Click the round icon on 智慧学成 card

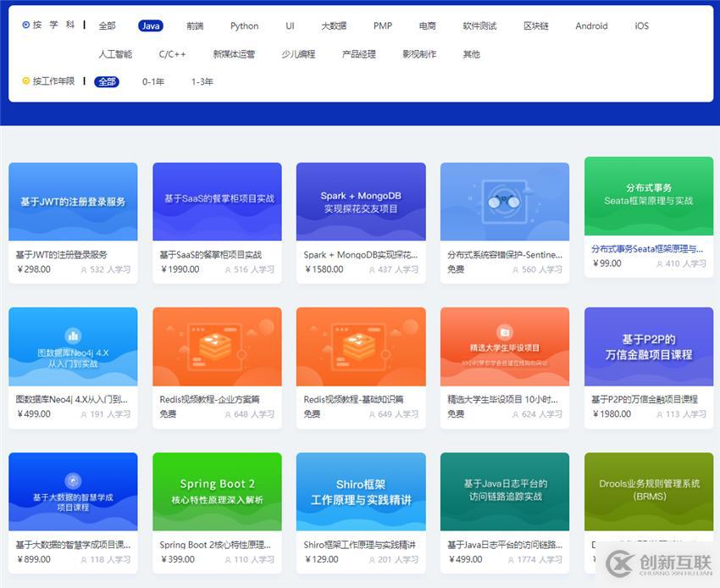[73, 480]
